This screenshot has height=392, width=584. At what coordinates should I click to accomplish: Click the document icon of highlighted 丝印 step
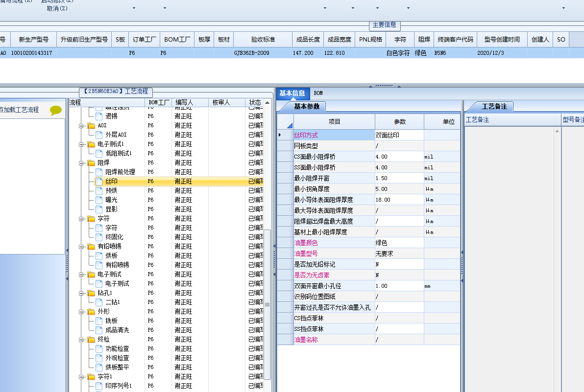(x=99, y=181)
